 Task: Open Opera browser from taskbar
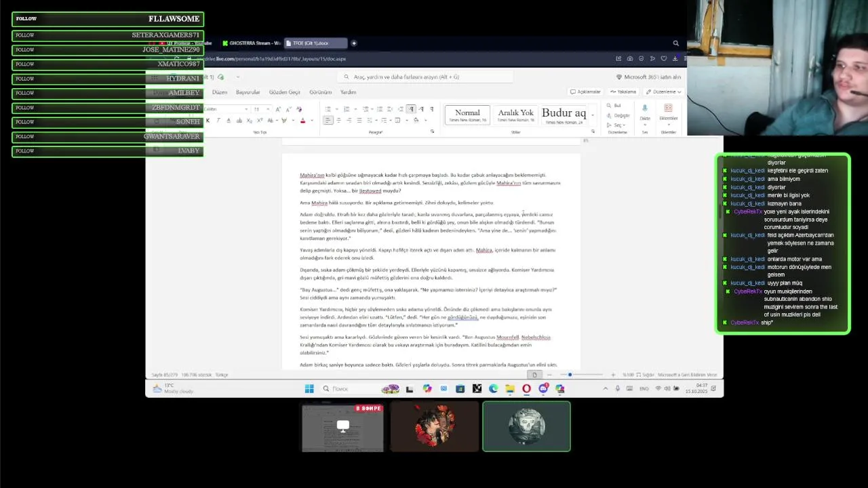526,388
